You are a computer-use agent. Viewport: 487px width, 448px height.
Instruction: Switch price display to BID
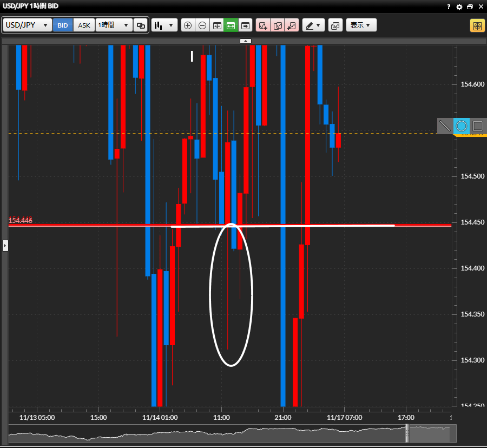63,25
